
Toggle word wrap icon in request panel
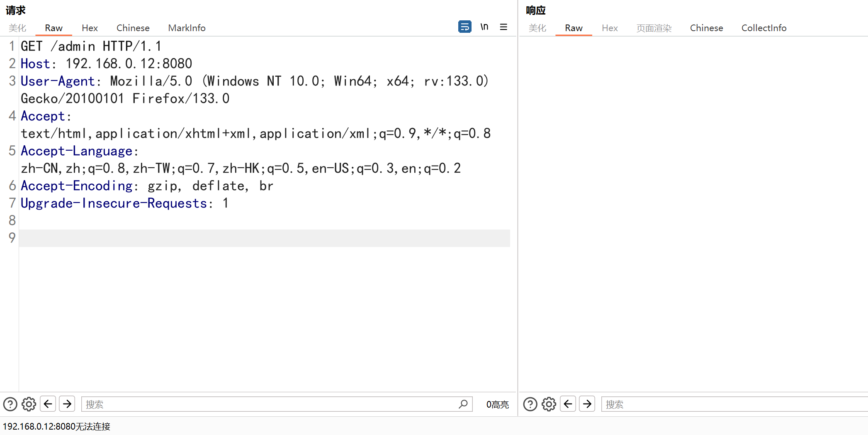464,27
